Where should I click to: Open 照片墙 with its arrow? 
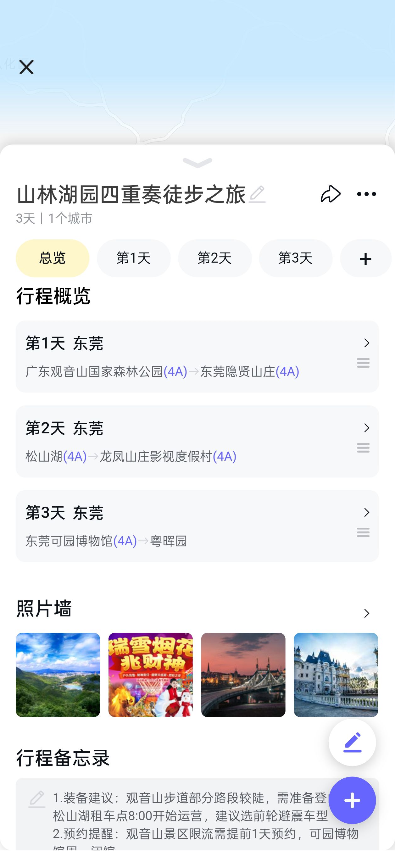367,613
